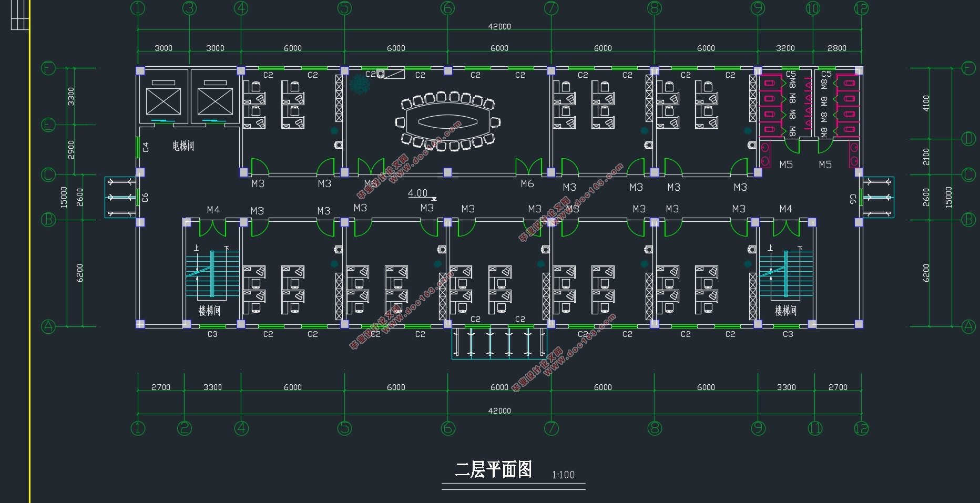980x503 pixels.
Task: Pick the oval conference table
Action: pyautogui.click(x=447, y=122)
